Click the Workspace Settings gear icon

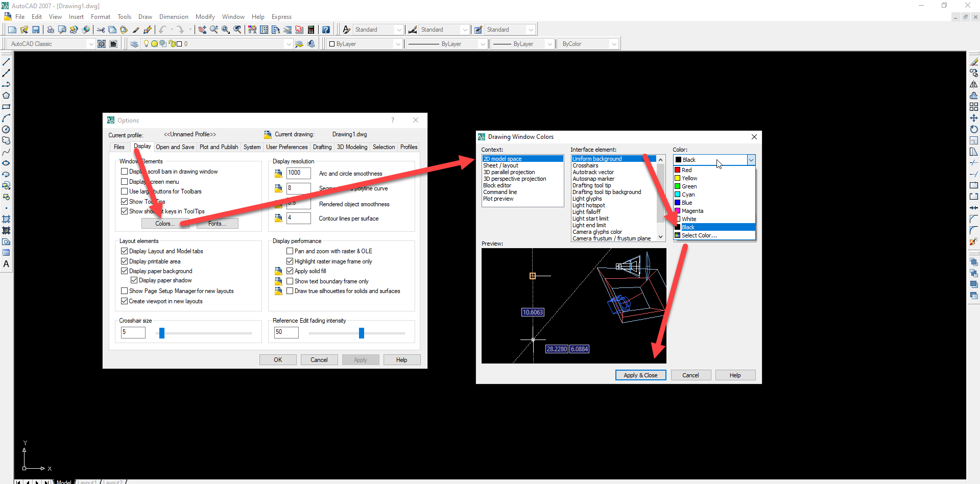(x=102, y=44)
